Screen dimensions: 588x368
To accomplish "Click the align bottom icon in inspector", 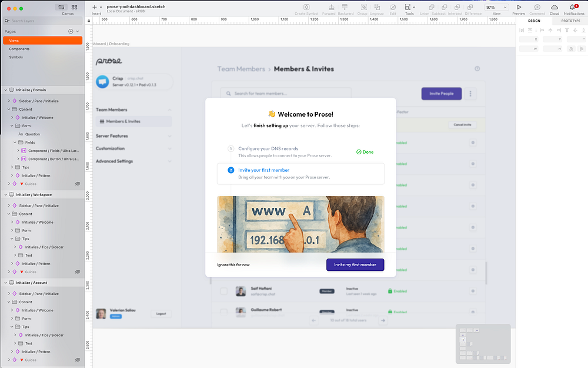I will pyautogui.click(x=583, y=30).
